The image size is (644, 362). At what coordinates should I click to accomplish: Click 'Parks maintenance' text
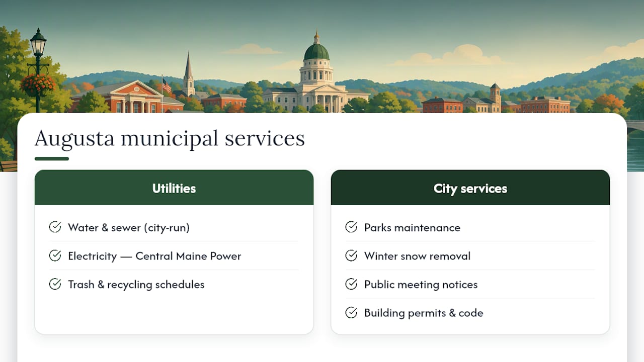click(x=412, y=228)
